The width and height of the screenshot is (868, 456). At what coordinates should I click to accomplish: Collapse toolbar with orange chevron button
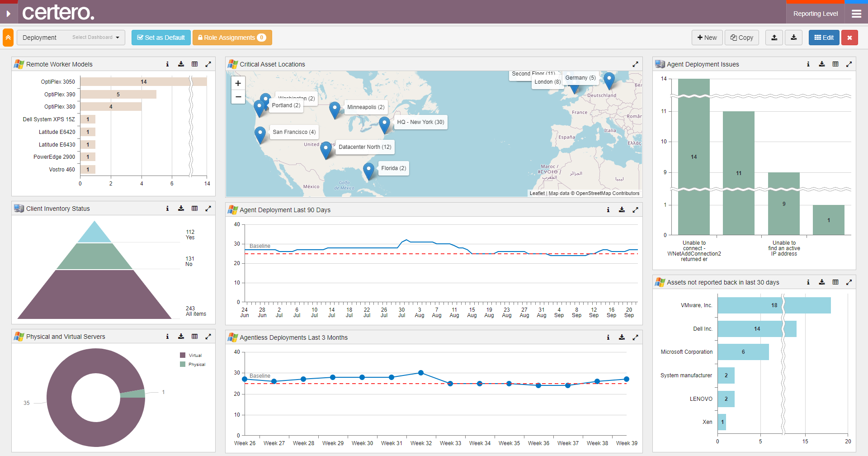pyautogui.click(x=8, y=38)
